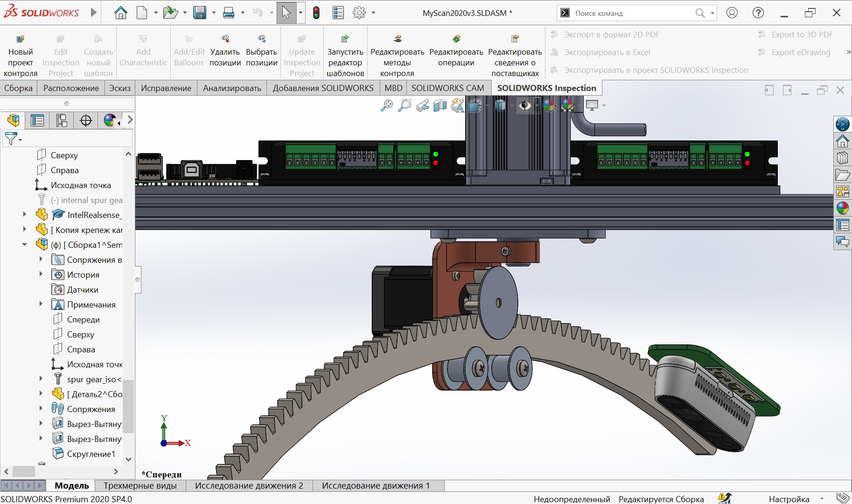This screenshot has height=504, width=852.
Task: Click the Zoom to Fit magnifier icon
Action: [386, 106]
